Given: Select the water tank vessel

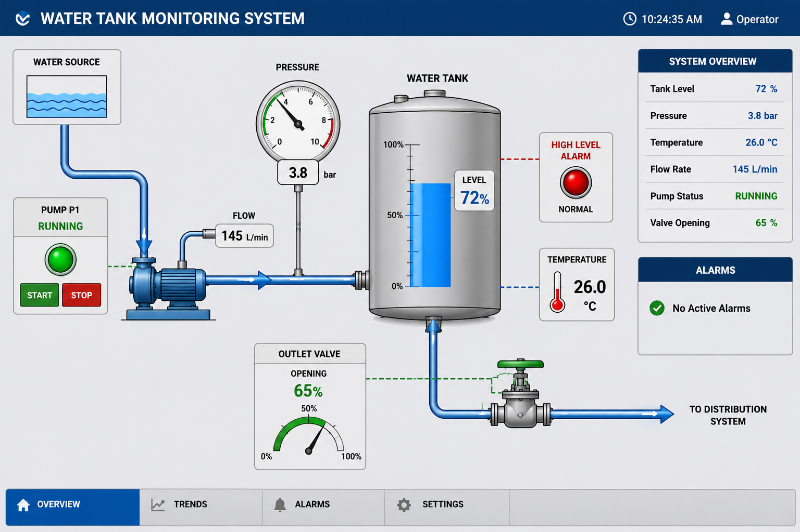Looking at the screenshot, I should coord(435,207).
